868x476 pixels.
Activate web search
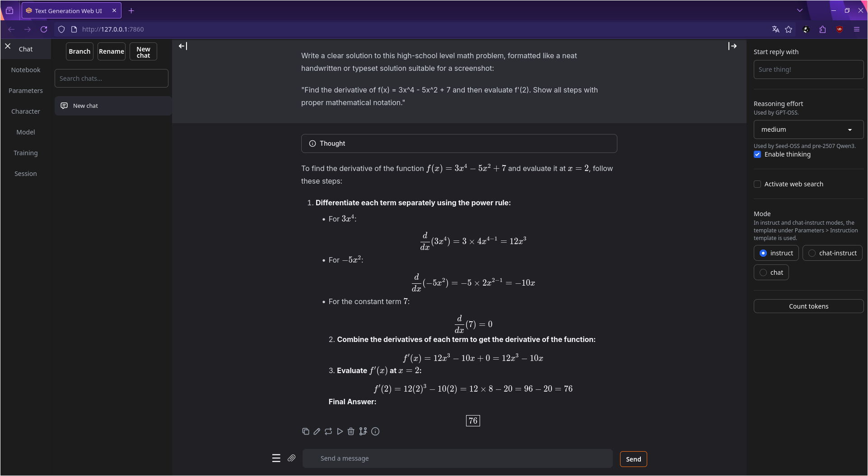pos(758,184)
